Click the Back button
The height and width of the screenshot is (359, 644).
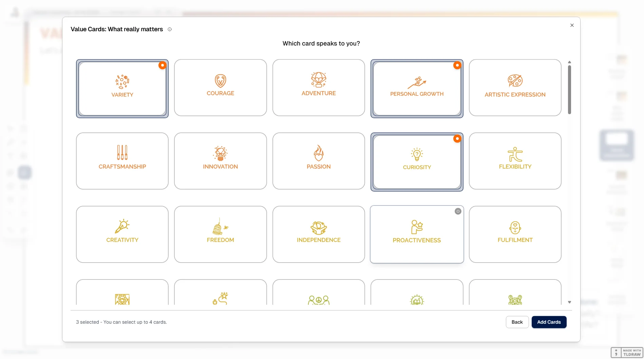pos(517,322)
